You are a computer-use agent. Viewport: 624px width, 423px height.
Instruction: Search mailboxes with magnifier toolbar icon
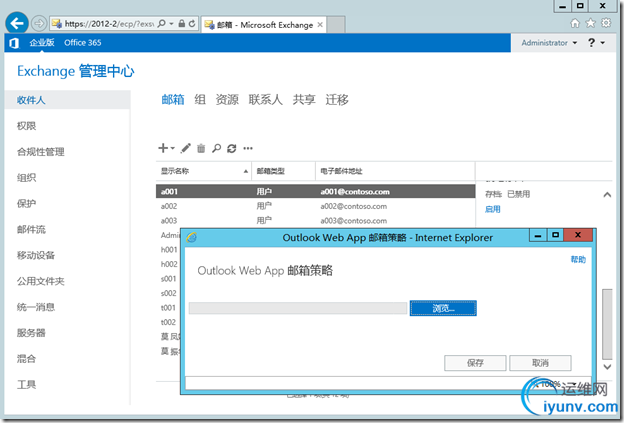(x=216, y=148)
